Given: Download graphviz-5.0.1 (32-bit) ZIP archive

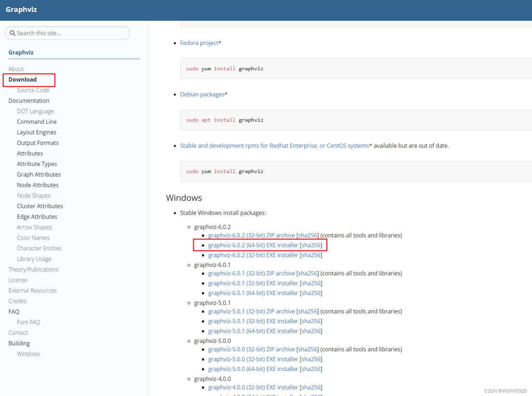Looking at the screenshot, I should [x=252, y=311].
